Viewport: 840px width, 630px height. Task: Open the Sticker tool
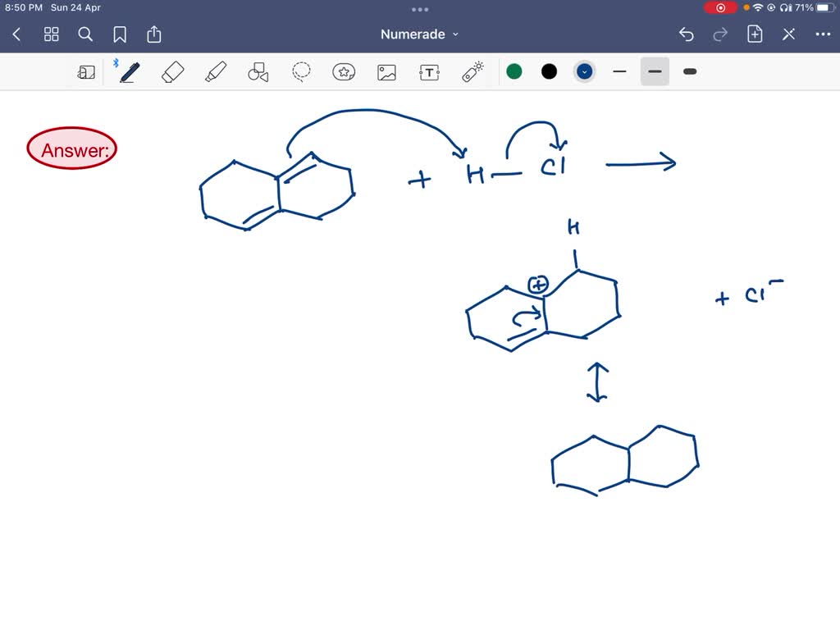(x=344, y=71)
